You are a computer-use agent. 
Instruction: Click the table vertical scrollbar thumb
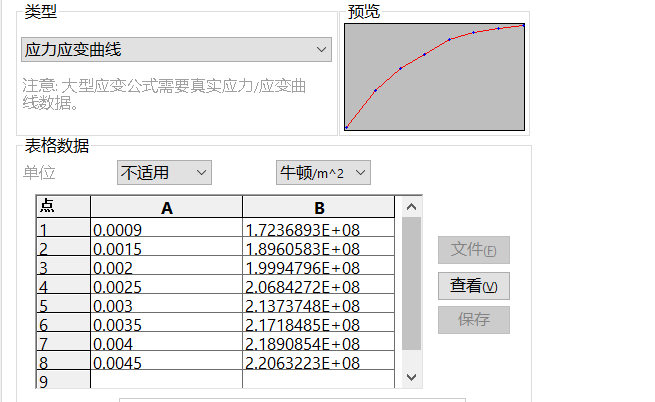411,285
